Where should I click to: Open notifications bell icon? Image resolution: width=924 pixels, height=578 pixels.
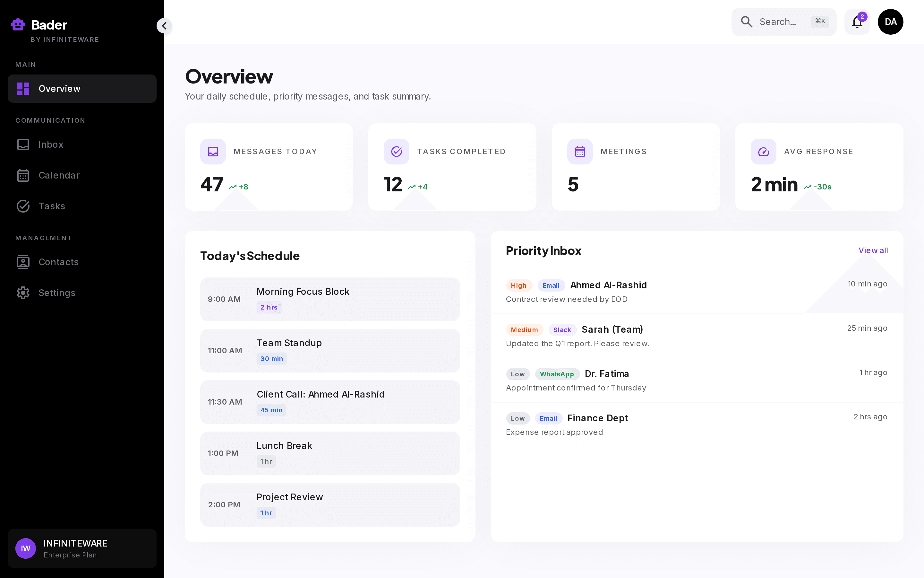pos(857,22)
